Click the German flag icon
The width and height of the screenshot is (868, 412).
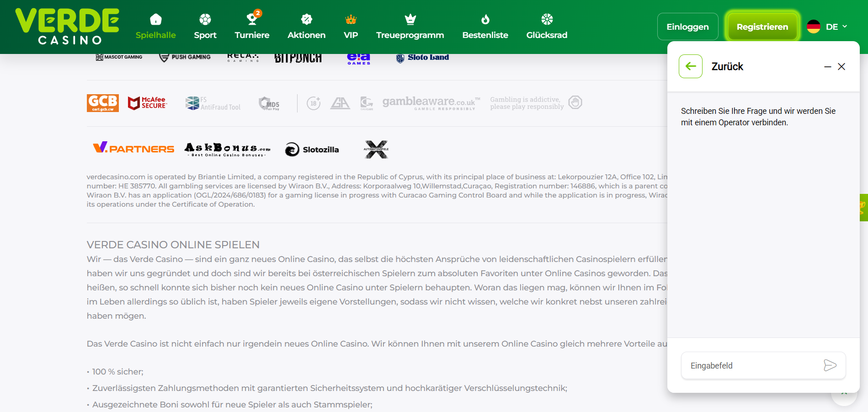click(x=814, y=27)
